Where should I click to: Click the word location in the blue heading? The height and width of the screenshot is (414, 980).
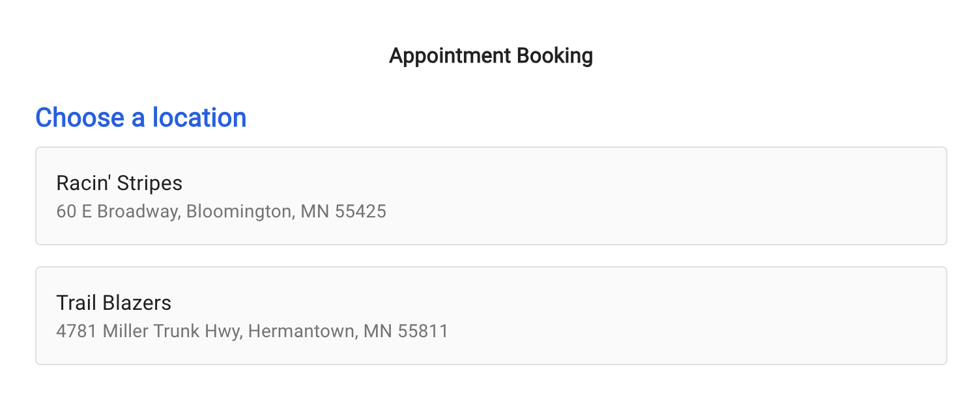pyautogui.click(x=199, y=118)
